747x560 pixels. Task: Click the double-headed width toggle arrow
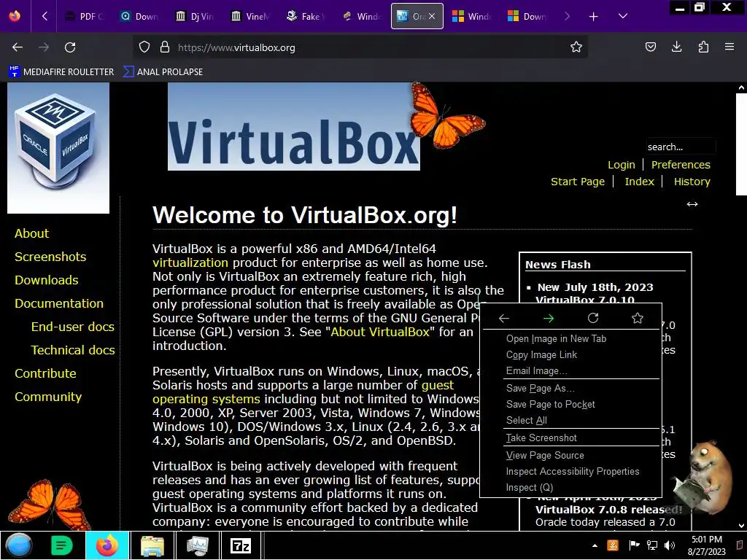[692, 204]
